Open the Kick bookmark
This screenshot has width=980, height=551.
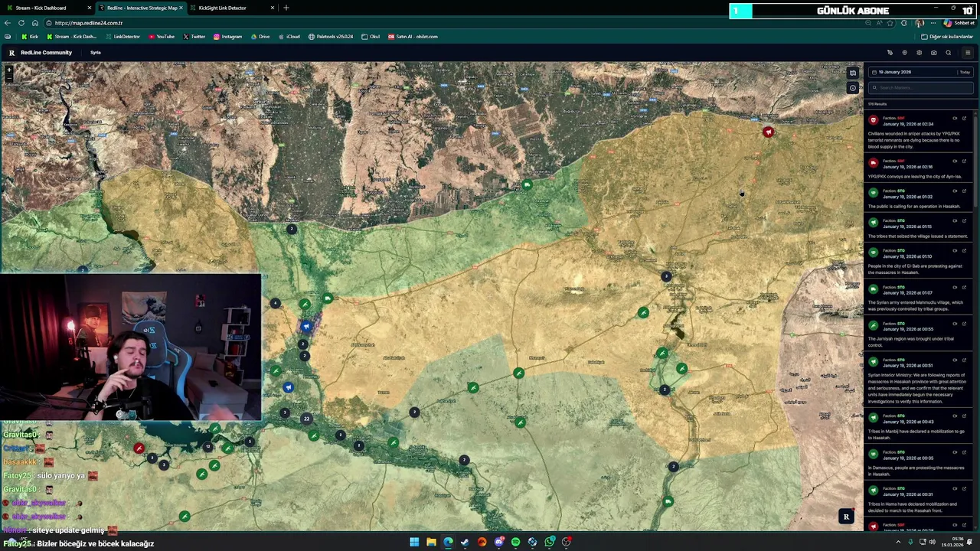30,37
